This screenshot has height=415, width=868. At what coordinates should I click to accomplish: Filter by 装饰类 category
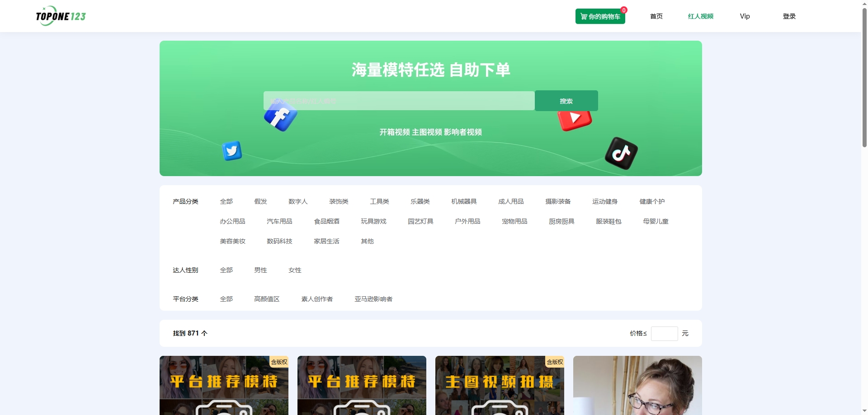point(339,201)
